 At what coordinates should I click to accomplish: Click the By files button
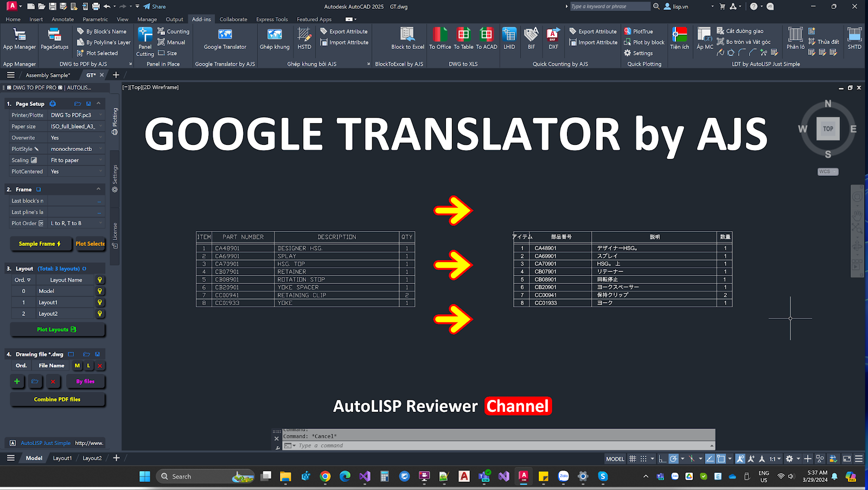coord(85,381)
